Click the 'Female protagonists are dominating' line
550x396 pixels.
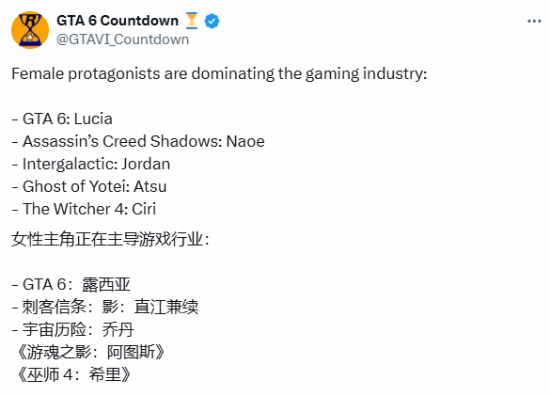click(219, 74)
